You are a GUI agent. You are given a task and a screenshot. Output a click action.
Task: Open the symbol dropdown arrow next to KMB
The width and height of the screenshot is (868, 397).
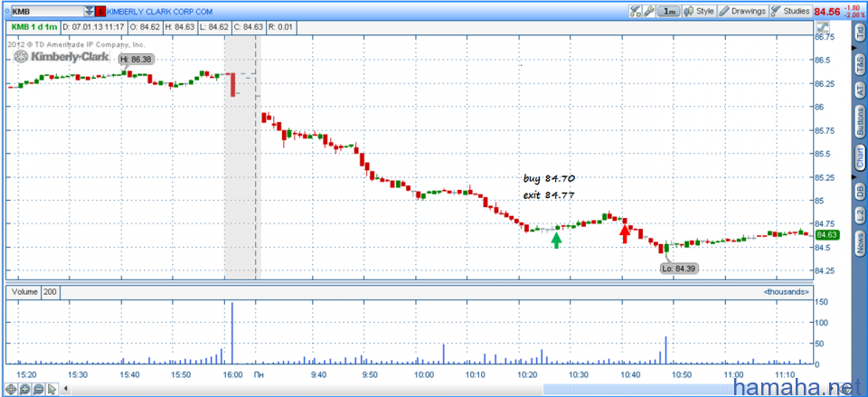(88, 11)
